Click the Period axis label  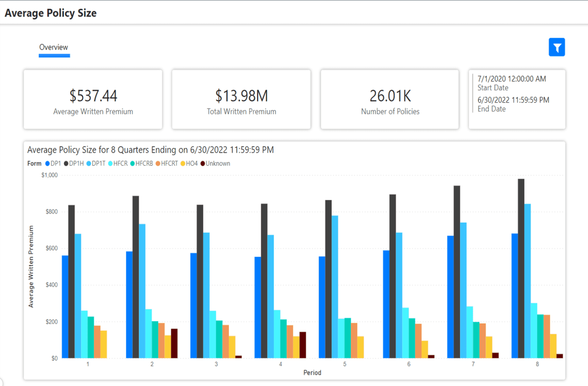pyautogui.click(x=312, y=373)
